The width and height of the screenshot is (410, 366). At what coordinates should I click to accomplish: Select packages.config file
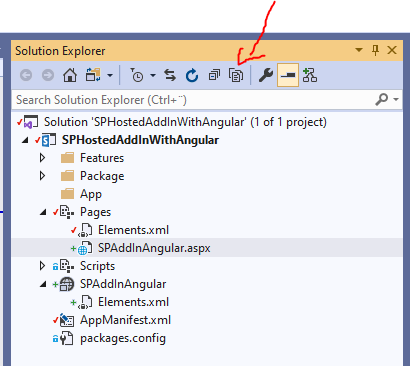pos(123,338)
